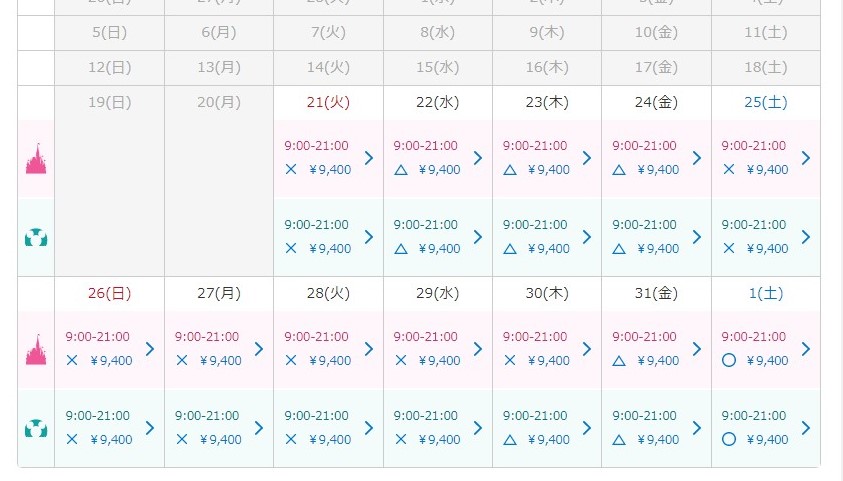This screenshot has width=843, height=481.
Task: Open the globe park chevron for 24(金)
Action: click(x=696, y=237)
